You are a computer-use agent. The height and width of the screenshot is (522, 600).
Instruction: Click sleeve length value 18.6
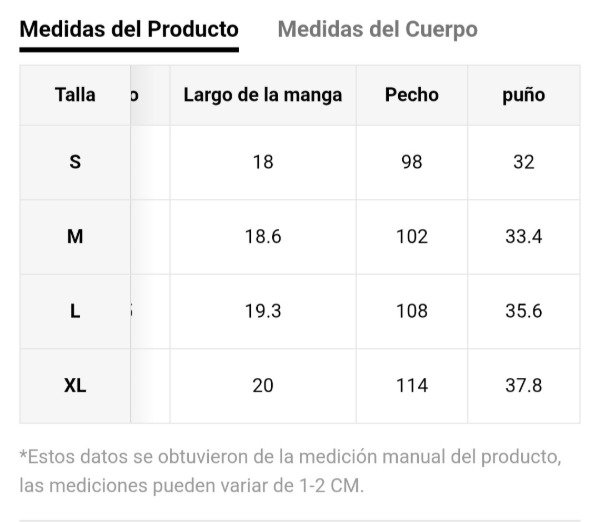[263, 236]
